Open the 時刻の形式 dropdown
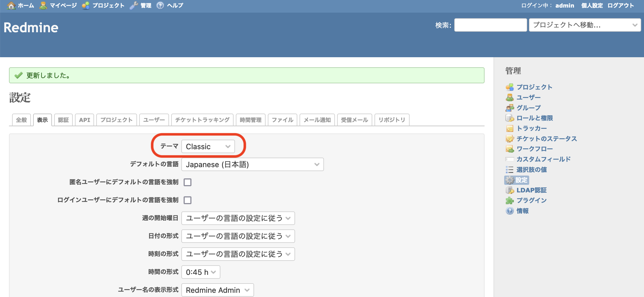The height and width of the screenshot is (297, 644). click(238, 254)
